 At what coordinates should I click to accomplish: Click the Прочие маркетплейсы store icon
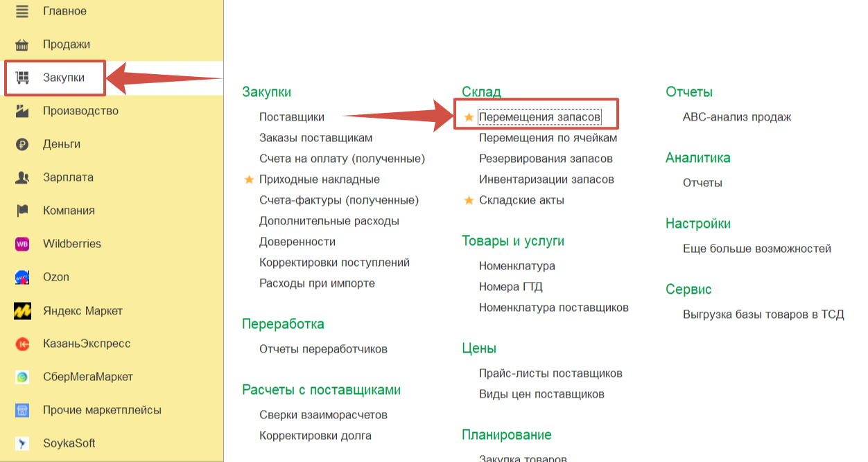click(22, 410)
